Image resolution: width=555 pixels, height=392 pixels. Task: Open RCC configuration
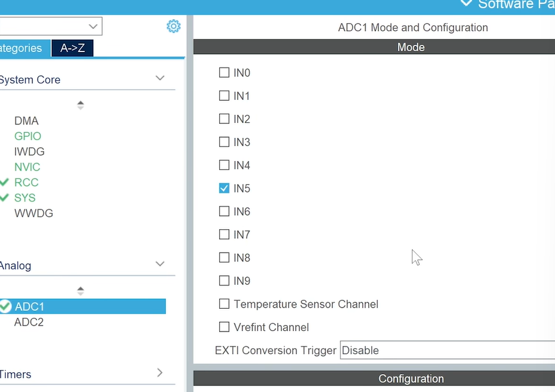coord(26,183)
